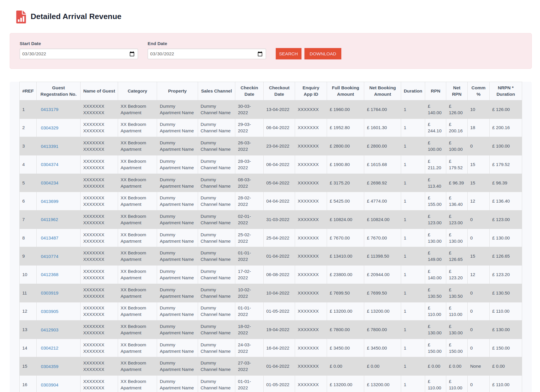Open the Start Date calendar picker icon
The width and height of the screenshot is (540, 392).
pos(132,54)
